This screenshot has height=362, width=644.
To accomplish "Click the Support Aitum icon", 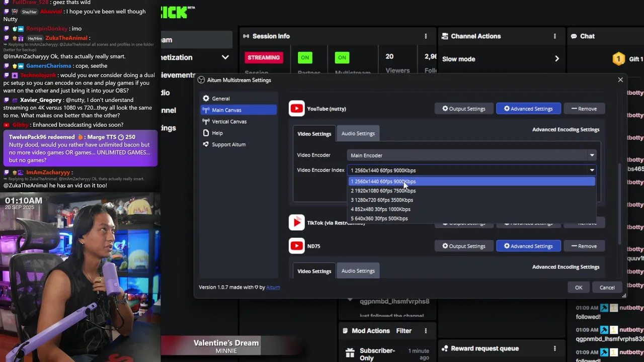I will pos(206,145).
